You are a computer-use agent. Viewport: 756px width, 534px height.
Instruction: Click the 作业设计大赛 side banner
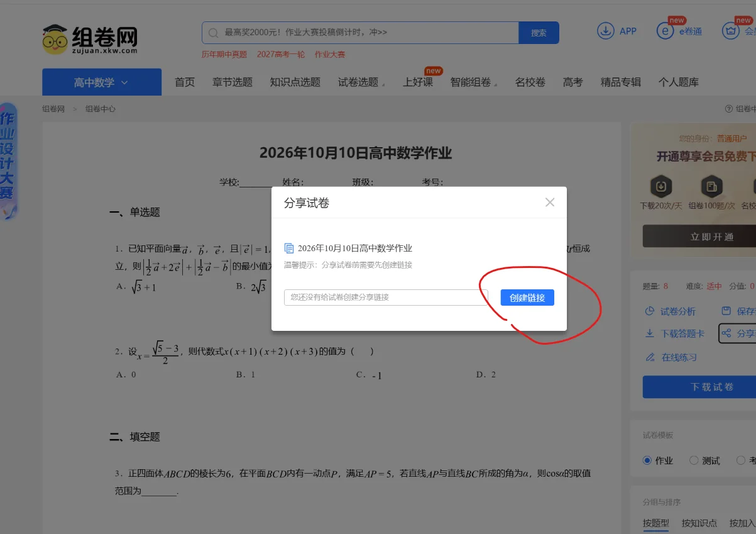click(8, 160)
